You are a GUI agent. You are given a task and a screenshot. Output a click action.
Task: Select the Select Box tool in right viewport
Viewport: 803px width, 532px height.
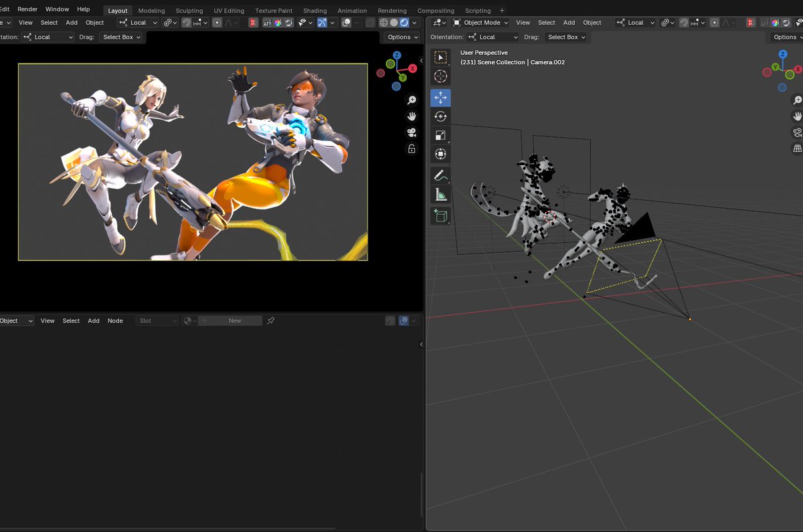pos(440,58)
